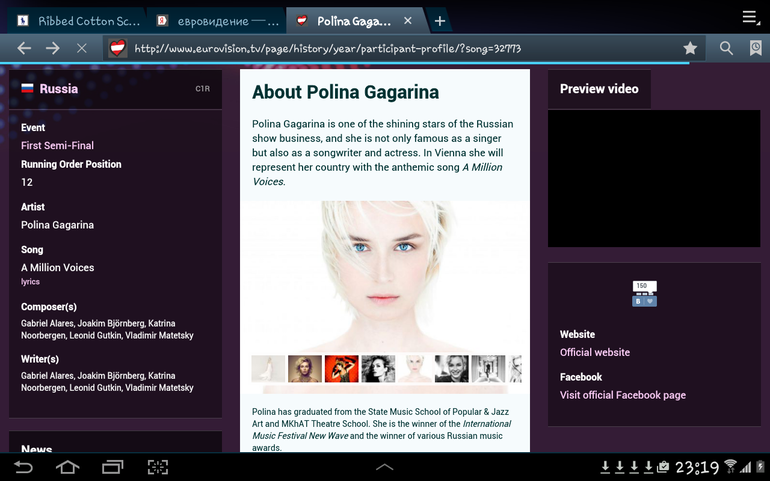Click the address bar URL
This screenshot has height=481, width=770.
(x=328, y=48)
